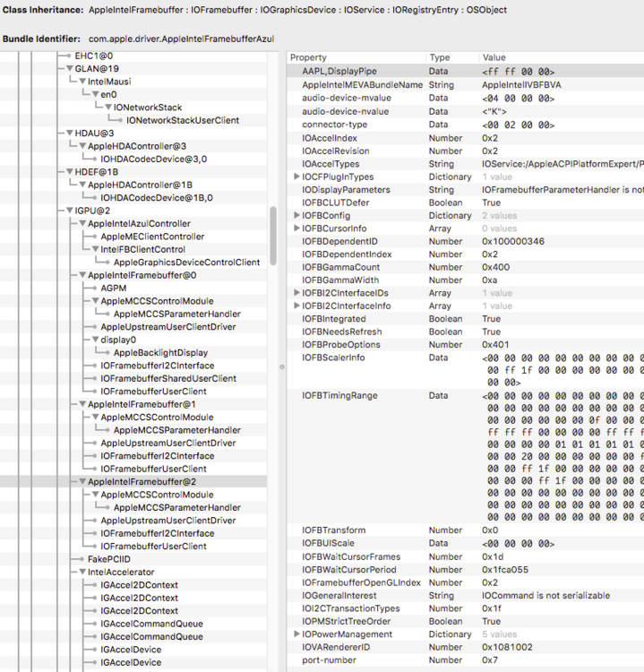Collapse the IntelAccelerator tree node

click(82, 572)
